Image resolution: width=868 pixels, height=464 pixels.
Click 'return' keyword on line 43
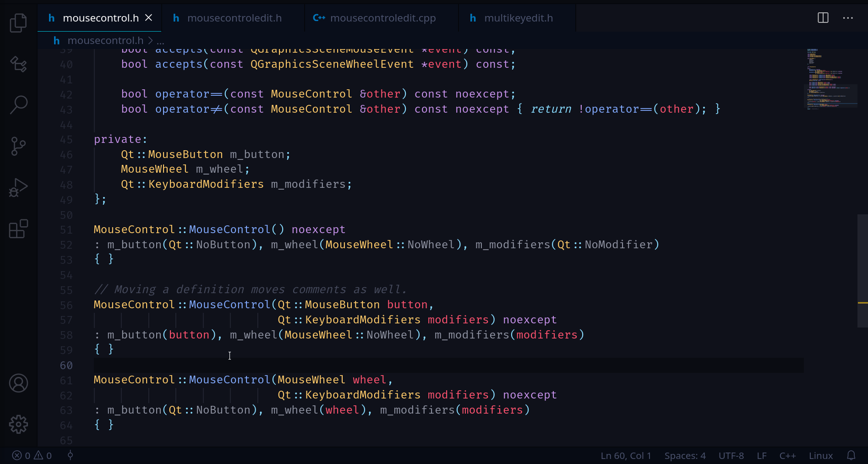point(551,109)
